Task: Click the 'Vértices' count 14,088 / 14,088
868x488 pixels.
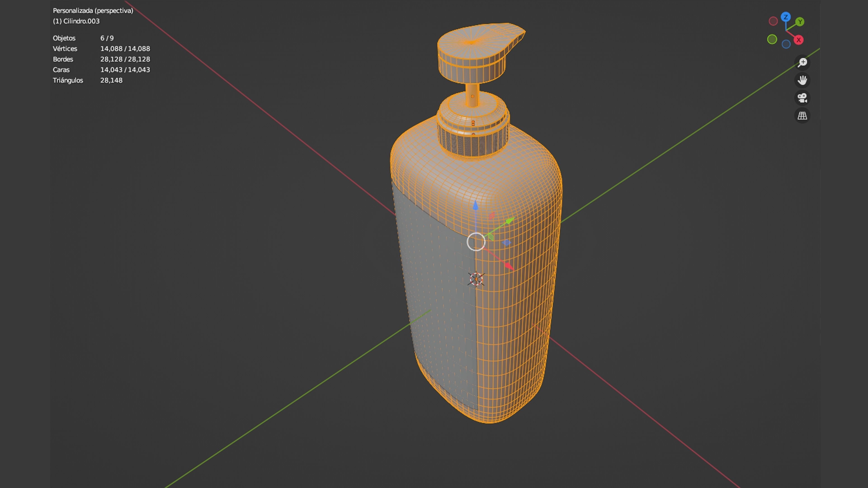Action: (x=125, y=49)
